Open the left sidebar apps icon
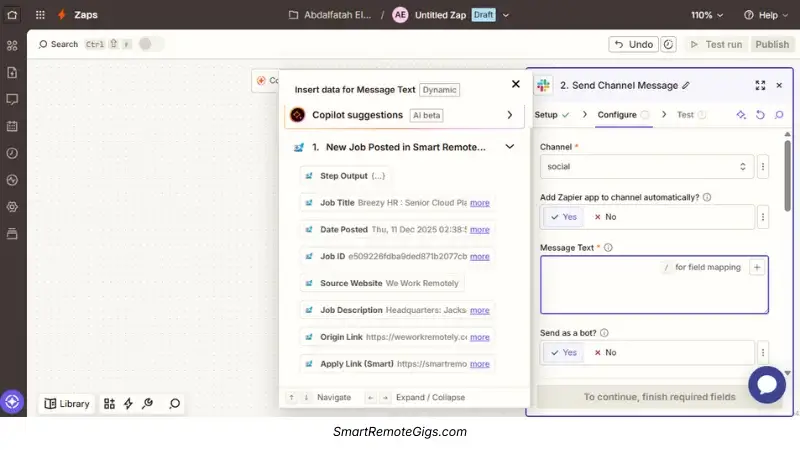 (12, 45)
